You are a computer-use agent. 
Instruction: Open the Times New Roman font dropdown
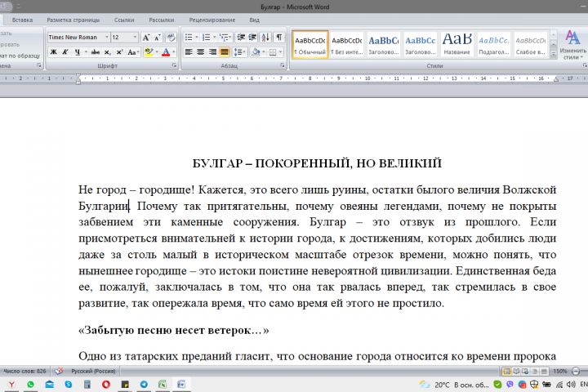tap(106, 37)
